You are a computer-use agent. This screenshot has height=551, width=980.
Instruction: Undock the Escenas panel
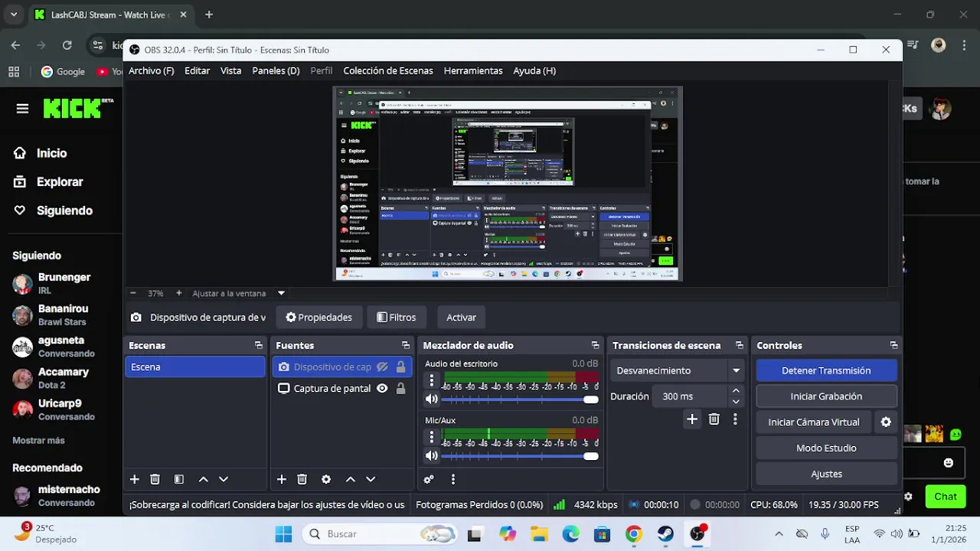point(258,345)
